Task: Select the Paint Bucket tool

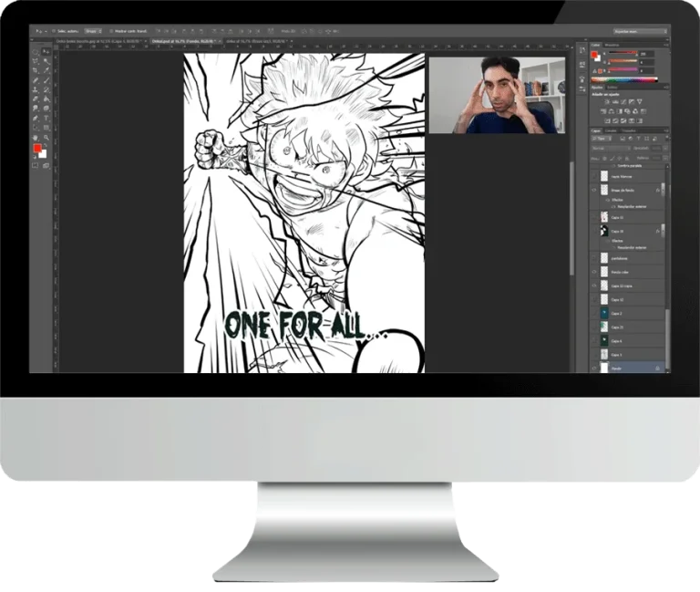Action: coord(46,99)
